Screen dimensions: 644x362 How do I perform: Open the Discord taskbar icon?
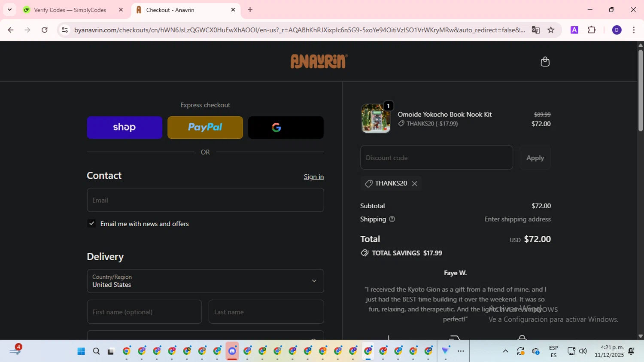tap(232, 351)
